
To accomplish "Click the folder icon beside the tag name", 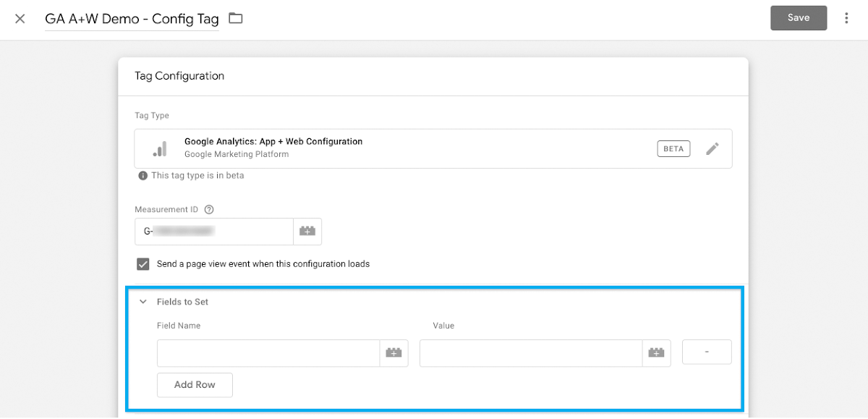I will point(235,18).
